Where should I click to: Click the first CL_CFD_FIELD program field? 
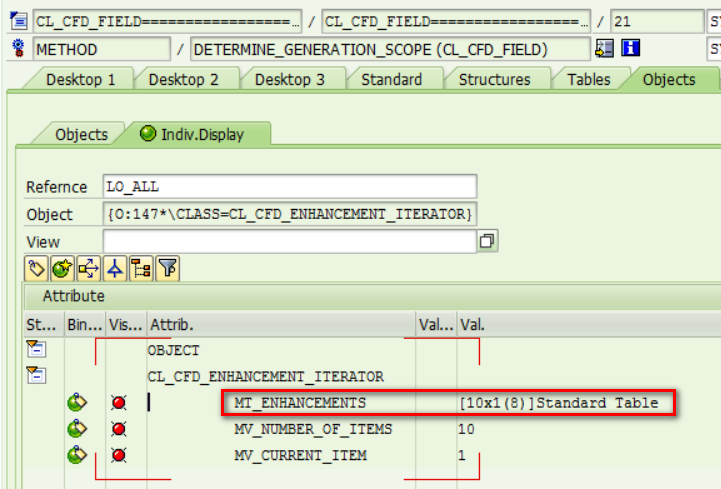point(167,21)
